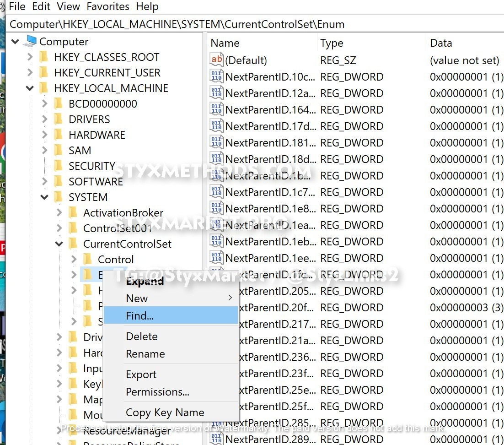The height and width of the screenshot is (445, 504).
Task: Expand the HARDWARE key
Action: [x=45, y=135]
